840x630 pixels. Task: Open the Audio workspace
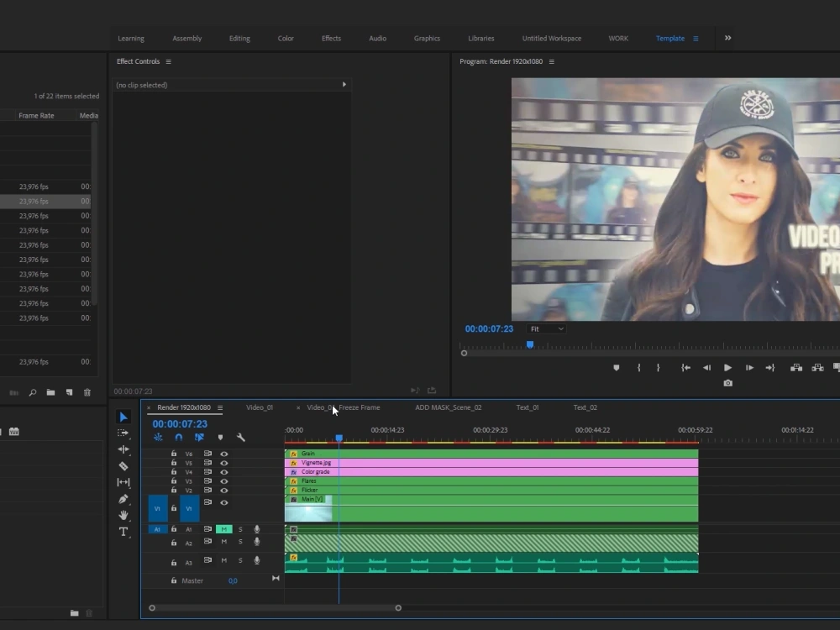[378, 39]
